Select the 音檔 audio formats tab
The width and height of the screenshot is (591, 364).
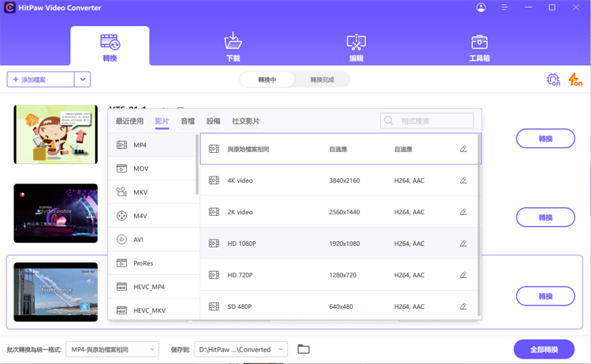click(188, 121)
